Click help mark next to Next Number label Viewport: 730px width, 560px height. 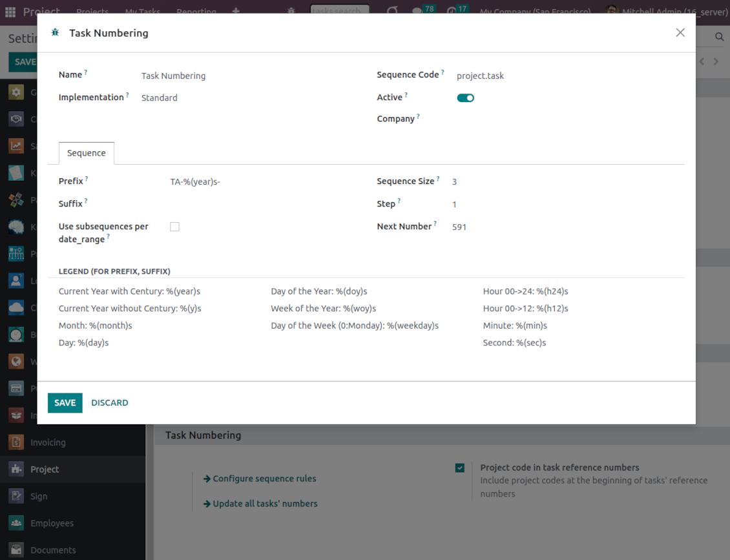pyautogui.click(x=435, y=224)
